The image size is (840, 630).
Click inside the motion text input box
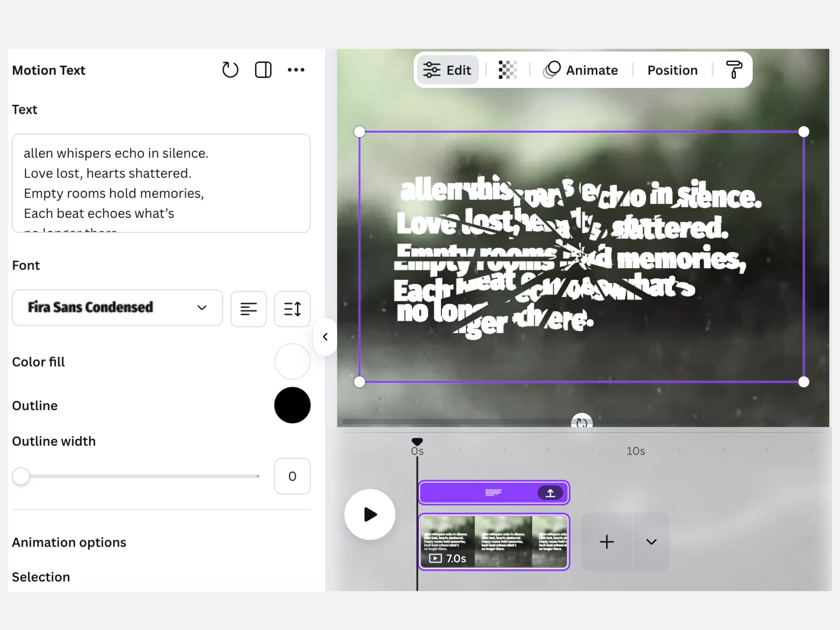(x=161, y=183)
